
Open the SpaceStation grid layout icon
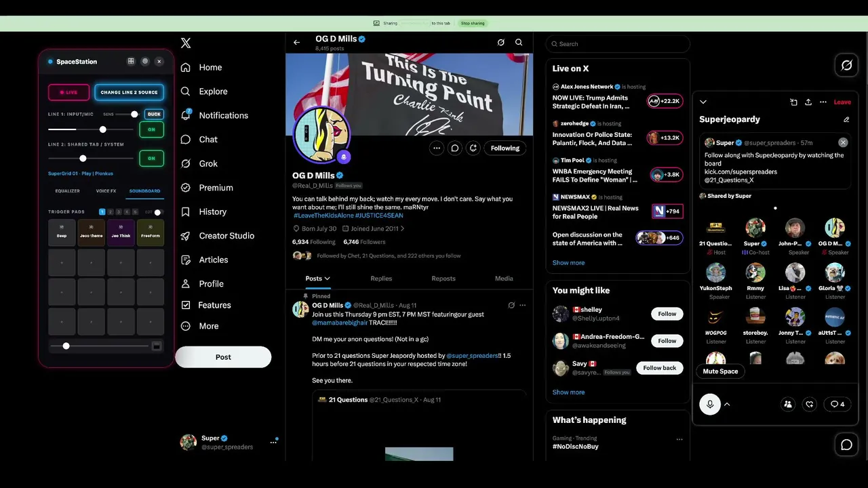(x=131, y=62)
